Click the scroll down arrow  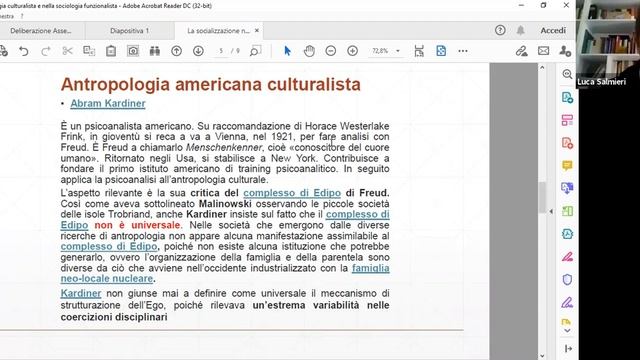[542, 356]
